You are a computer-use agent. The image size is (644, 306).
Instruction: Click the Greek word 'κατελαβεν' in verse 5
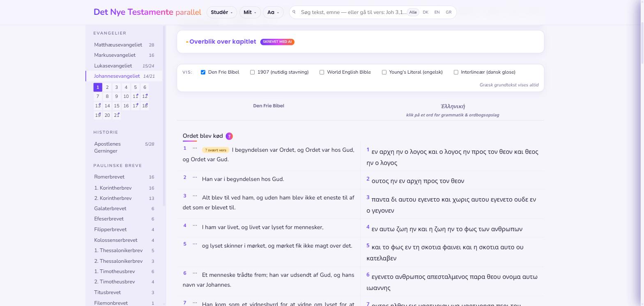382,258
